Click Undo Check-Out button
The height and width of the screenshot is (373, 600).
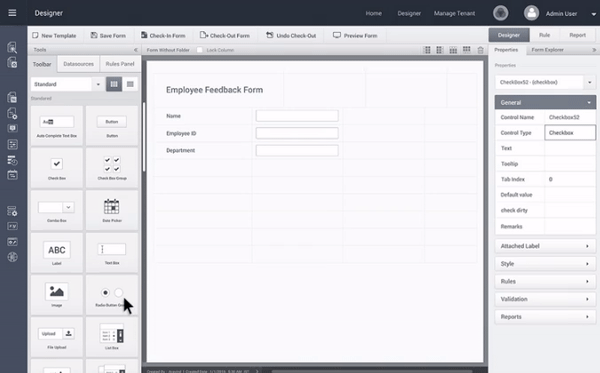coord(291,36)
